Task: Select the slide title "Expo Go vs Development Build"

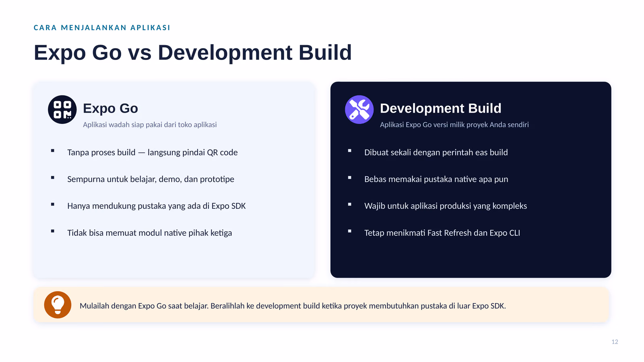Action: pos(193,53)
